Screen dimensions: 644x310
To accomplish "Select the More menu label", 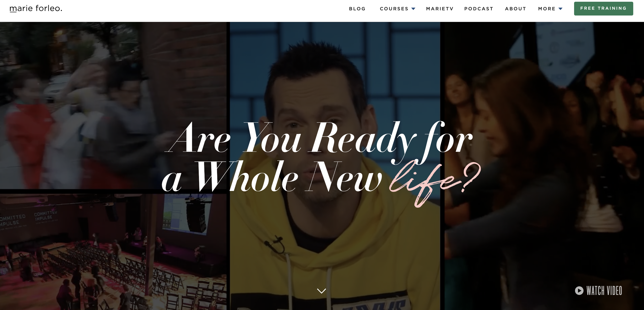I will coord(547,9).
